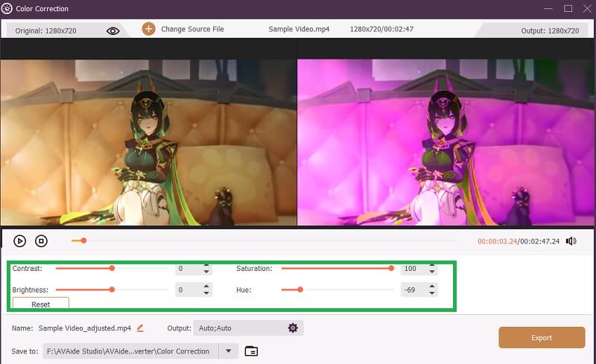596x364 pixels.
Task: Click the Hue slider handle
Action: coord(300,290)
